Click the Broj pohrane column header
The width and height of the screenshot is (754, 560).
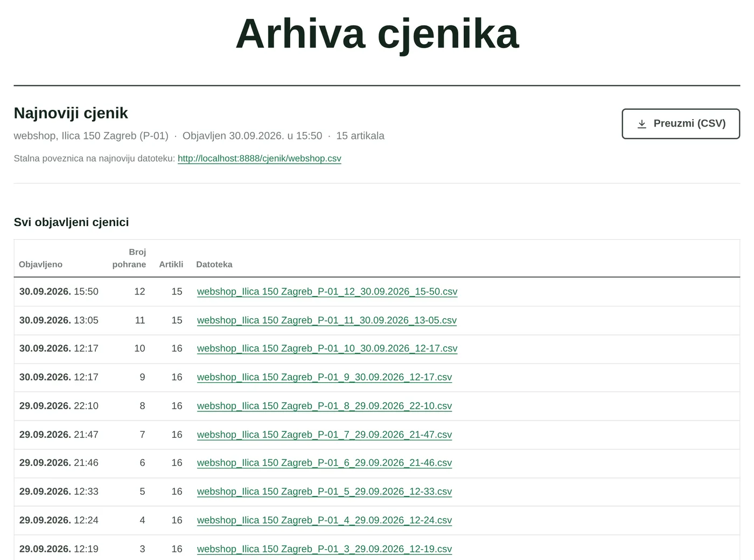[x=129, y=258]
